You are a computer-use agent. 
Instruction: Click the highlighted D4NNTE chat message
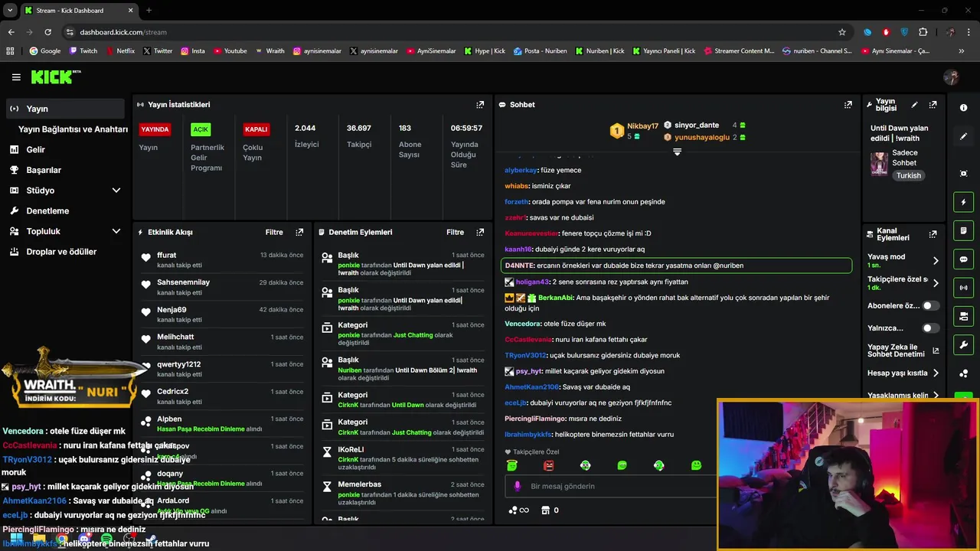677,266
